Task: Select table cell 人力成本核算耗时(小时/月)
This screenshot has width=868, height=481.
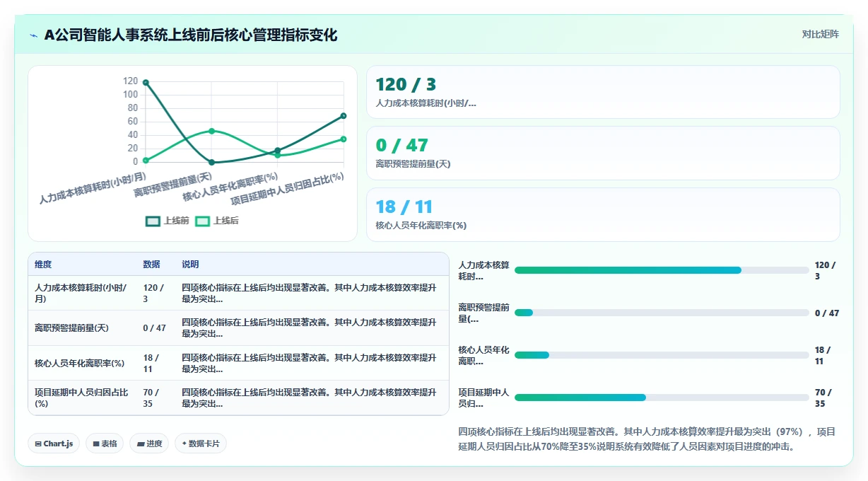Action: pyautogui.click(x=82, y=294)
